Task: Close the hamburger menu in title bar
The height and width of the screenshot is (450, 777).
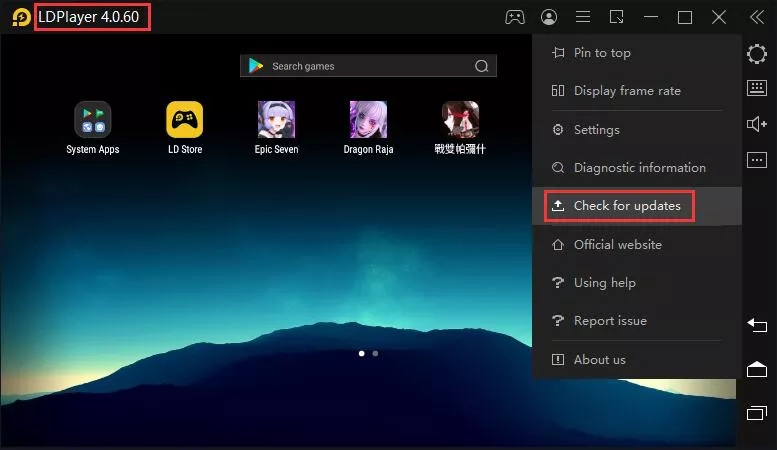Action: click(583, 17)
